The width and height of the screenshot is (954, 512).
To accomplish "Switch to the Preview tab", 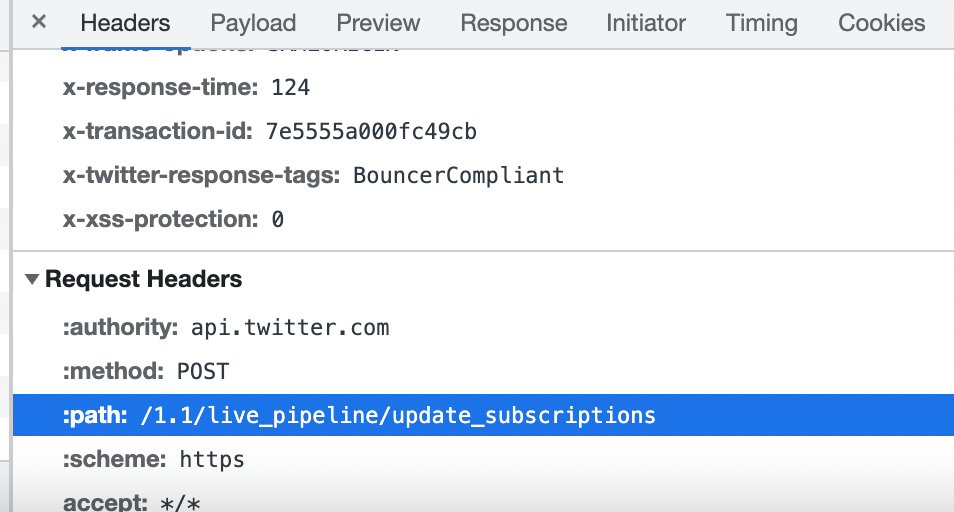I will click(378, 23).
